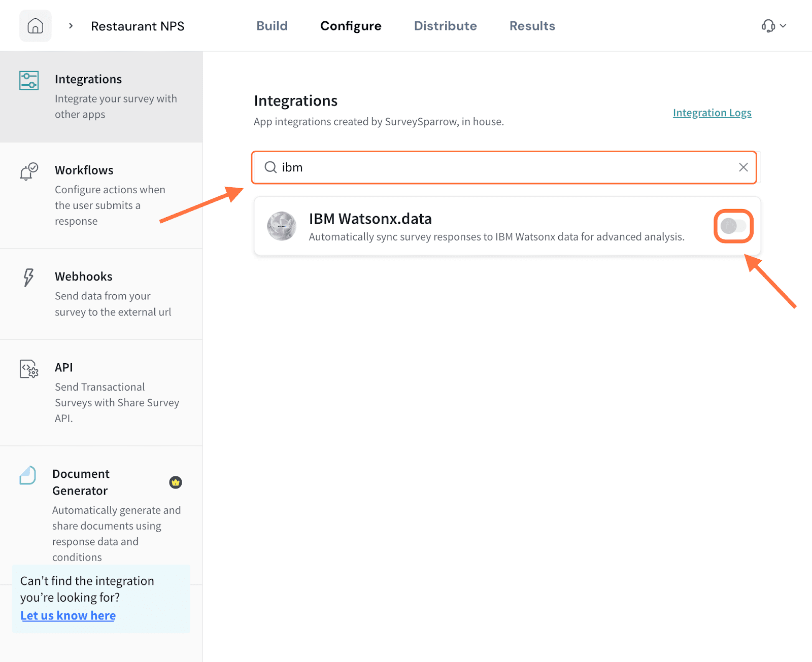
Task: Focus the integrations search field
Action: (502, 167)
